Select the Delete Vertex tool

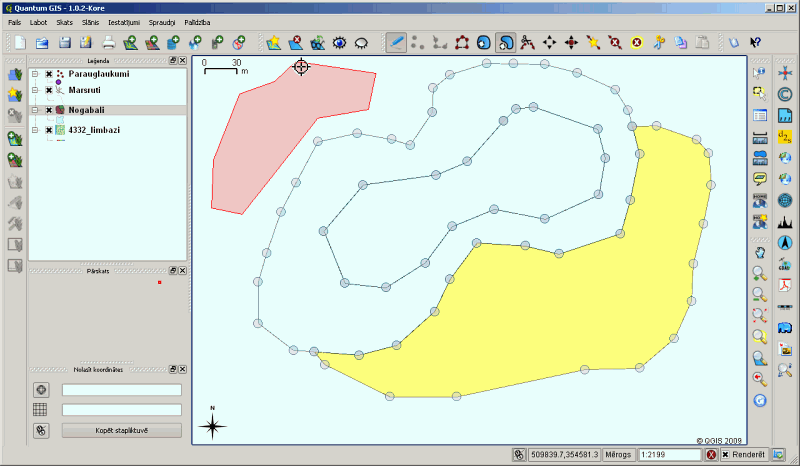click(615, 43)
